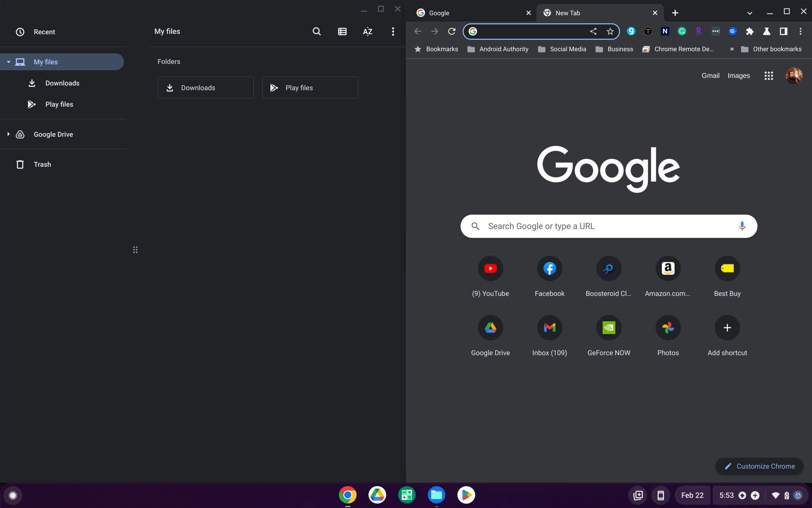Viewport: 812px width, 508px height.
Task: Click the search icon in Files app
Action: click(316, 31)
